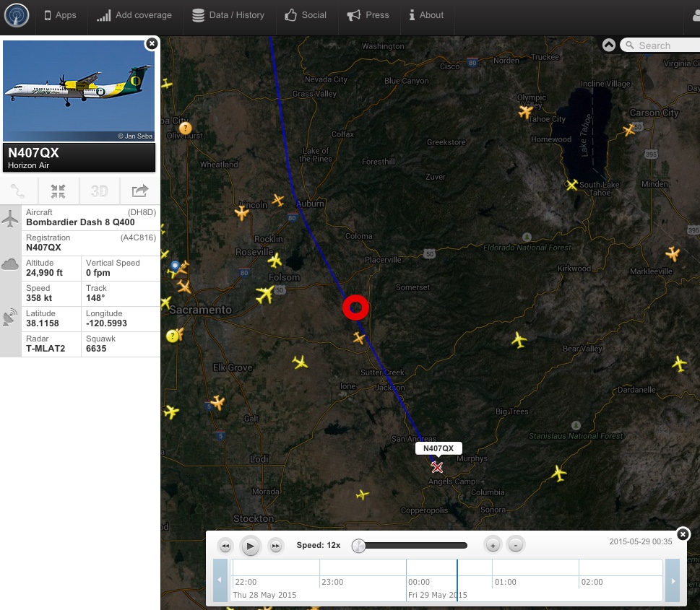Click the 23:00 mark on timeline
This screenshot has width=700, height=610.
(x=332, y=582)
